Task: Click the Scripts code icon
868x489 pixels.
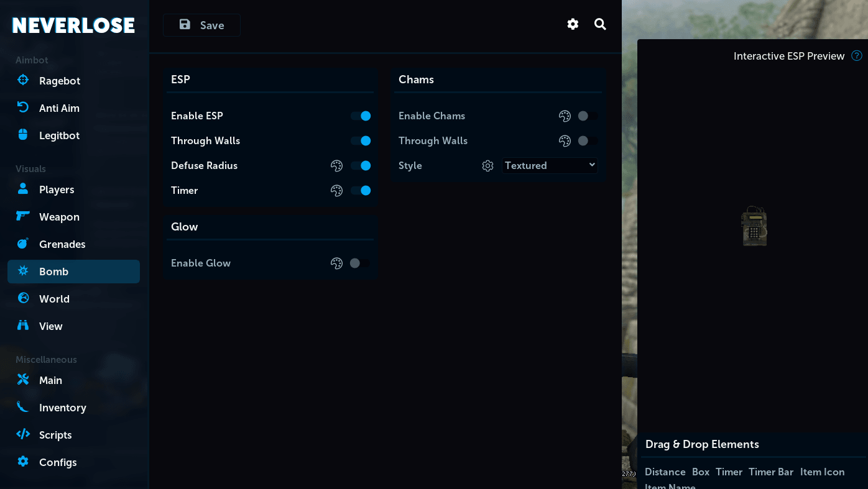Action: [x=23, y=434]
